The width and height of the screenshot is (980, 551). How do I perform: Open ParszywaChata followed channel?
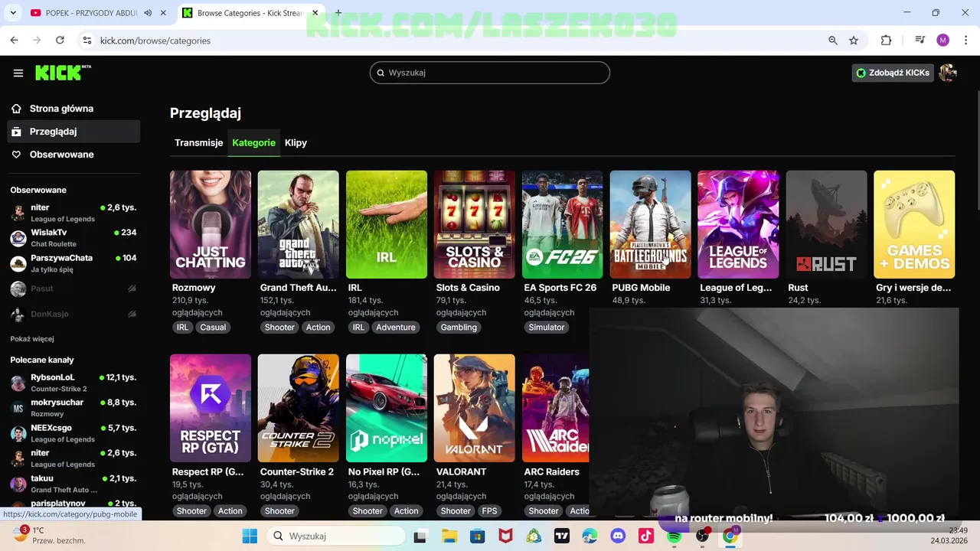[x=73, y=263]
